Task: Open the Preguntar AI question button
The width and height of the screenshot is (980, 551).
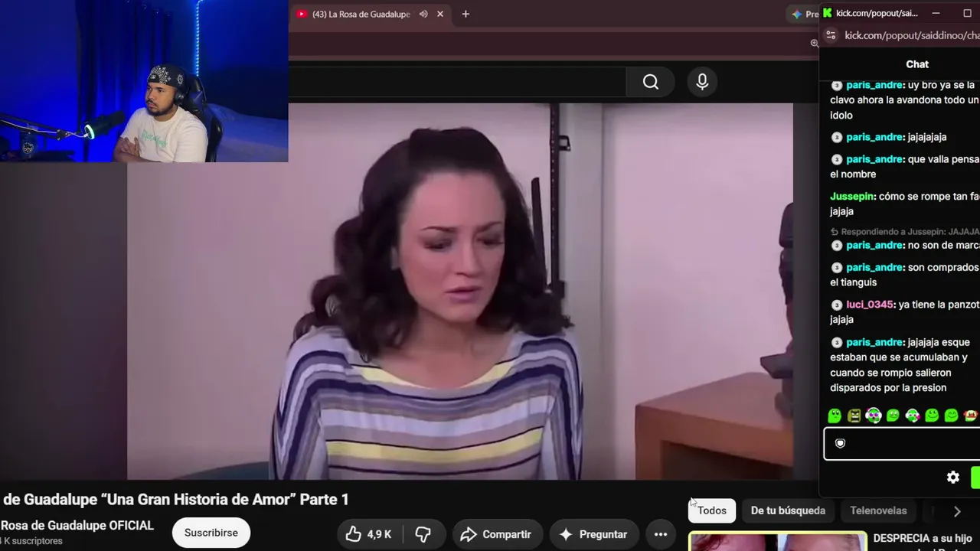Action: pyautogui.click(x=593, y=534)
